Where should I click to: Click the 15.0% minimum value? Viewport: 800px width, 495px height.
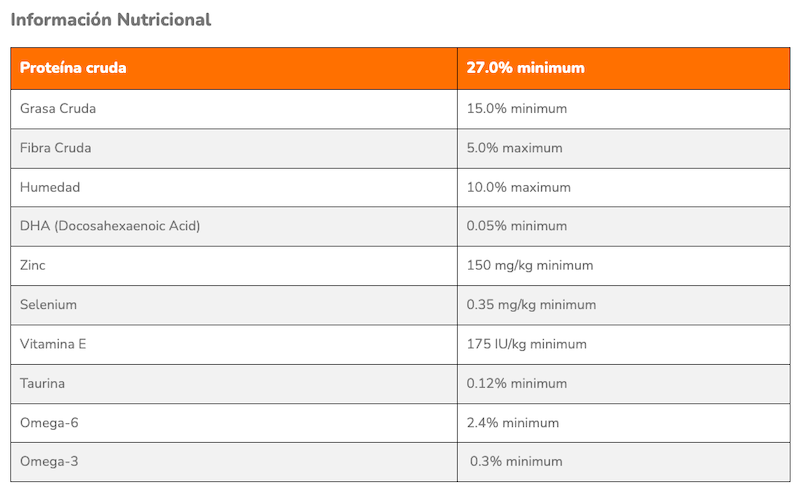(517, 109)
